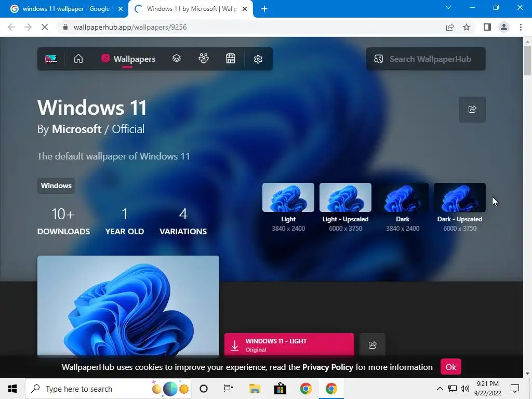Click the WallpaperHub logo icon
Viewport: 532px width, 399px height.
click(x=51, y=59)
